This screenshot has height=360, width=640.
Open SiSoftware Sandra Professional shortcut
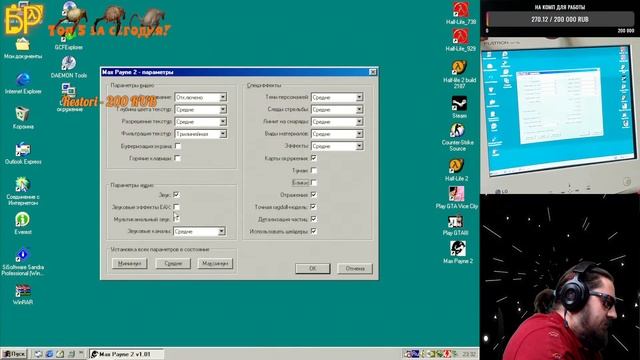click(x=23, y=261)
